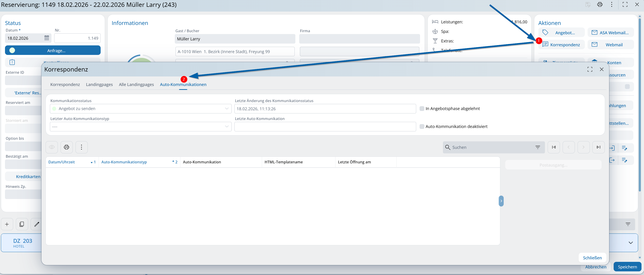Switch to the Landingpages tab
Screen dimensions: 644x275
pos(99,85)
